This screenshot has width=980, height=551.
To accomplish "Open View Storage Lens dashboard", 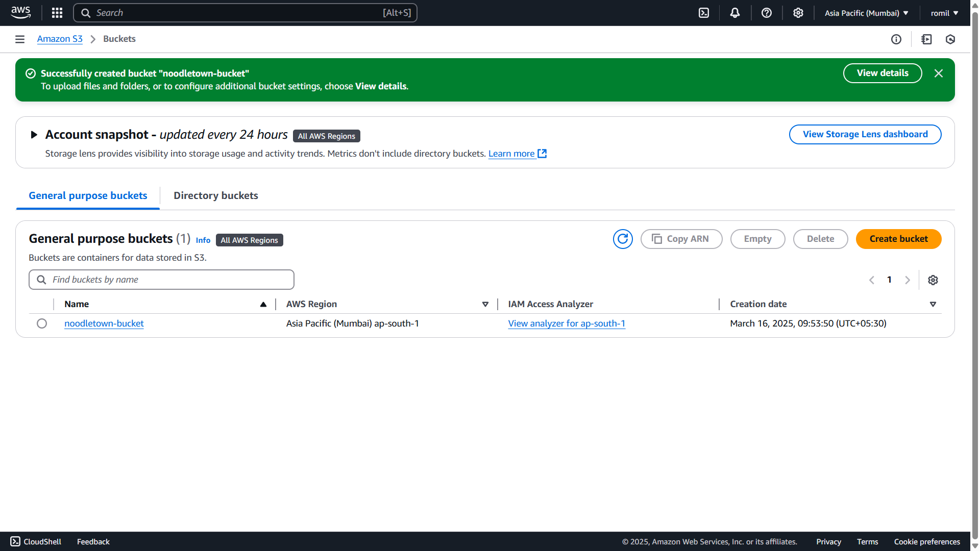I will tap(865, 134).
